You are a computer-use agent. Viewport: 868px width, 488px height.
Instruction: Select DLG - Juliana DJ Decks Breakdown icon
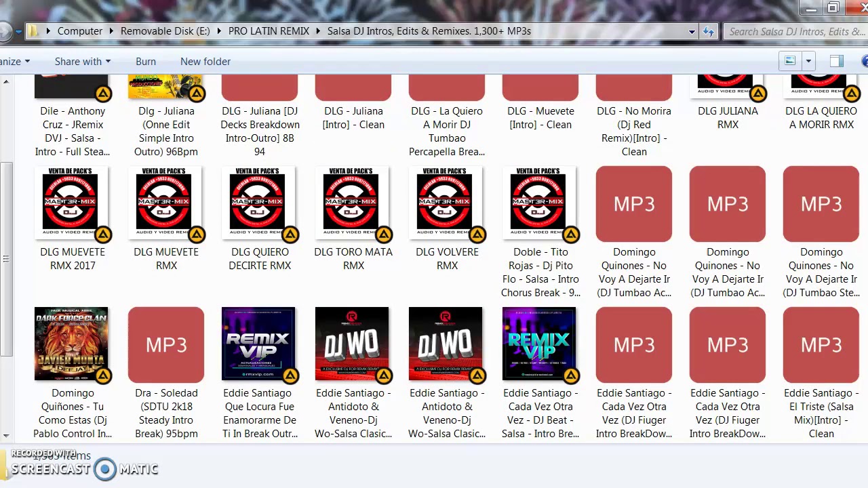(260, 89)
